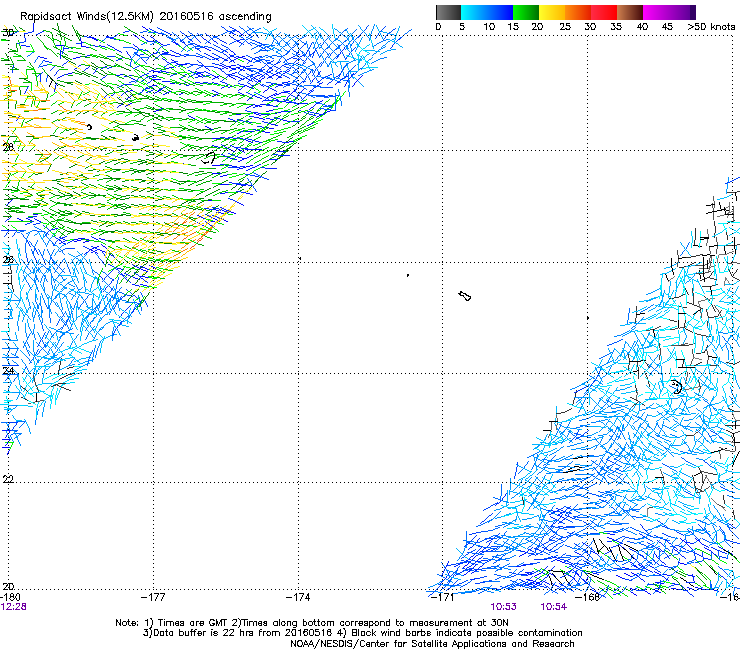Click the orange 25-30 knots legend segment
This screenshot has width=740, height=650.
pos(578,12)
